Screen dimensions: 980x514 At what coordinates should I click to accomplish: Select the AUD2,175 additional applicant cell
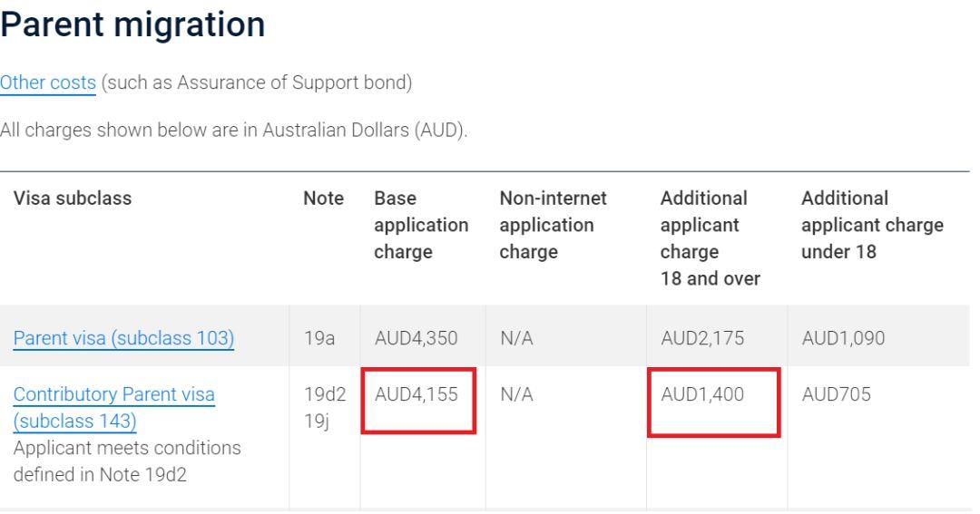[x=702, y=338]
